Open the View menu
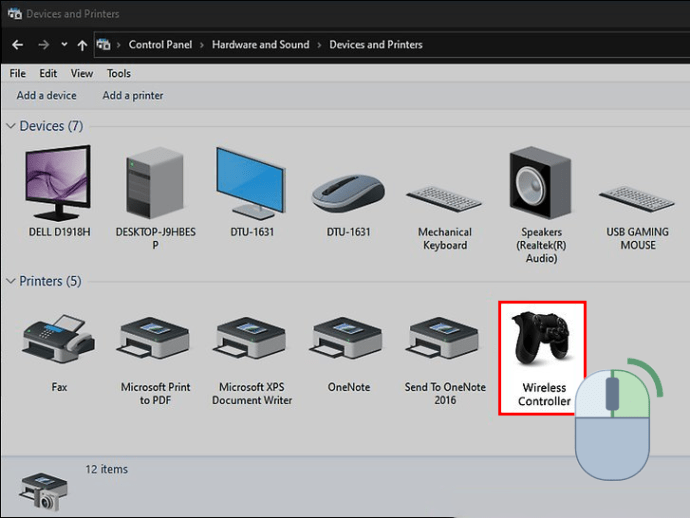This screenshot has height=518, width=690. 82,73
